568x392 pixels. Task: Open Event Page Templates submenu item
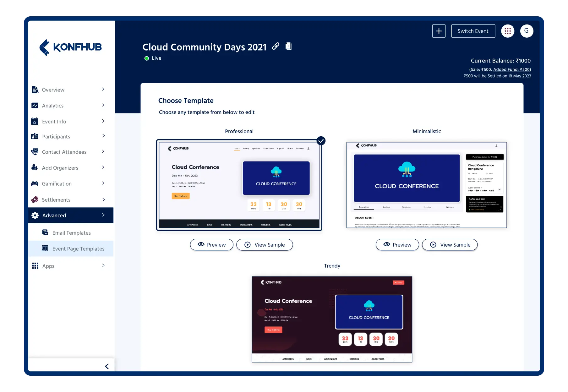pyautogui.click(x=71, y=248)
